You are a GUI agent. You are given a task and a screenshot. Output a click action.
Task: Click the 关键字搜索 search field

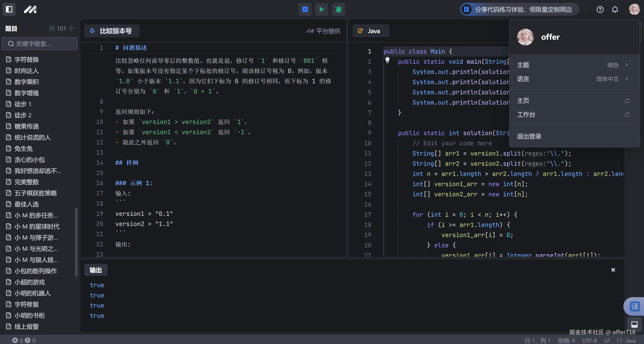click(40, 44)
